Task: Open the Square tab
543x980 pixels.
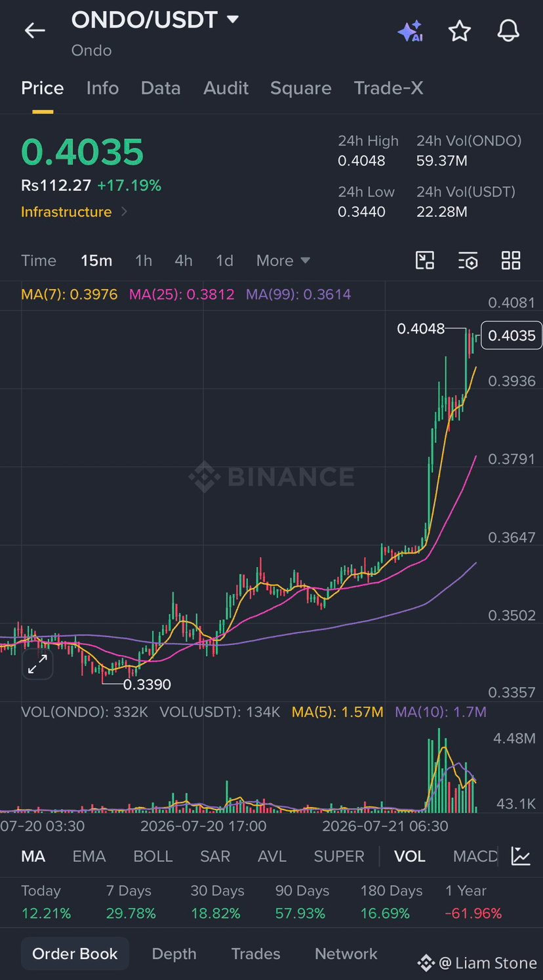Action: point(301,88)
